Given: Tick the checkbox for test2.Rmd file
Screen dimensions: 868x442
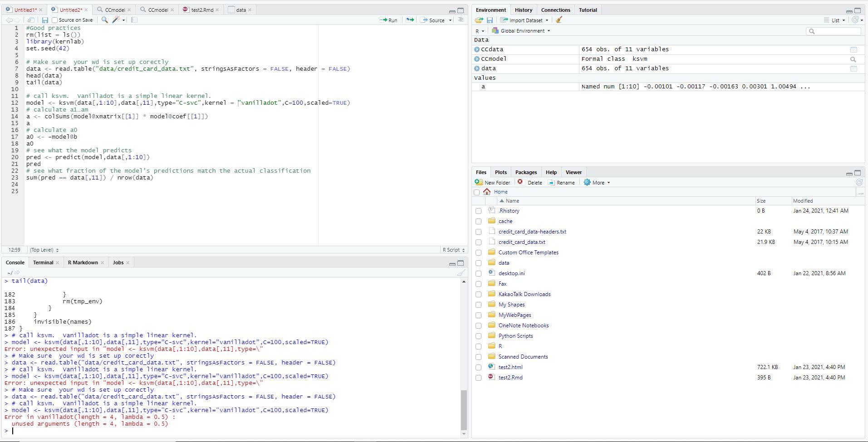Looking at the screenshot, I should coord(478,378).
